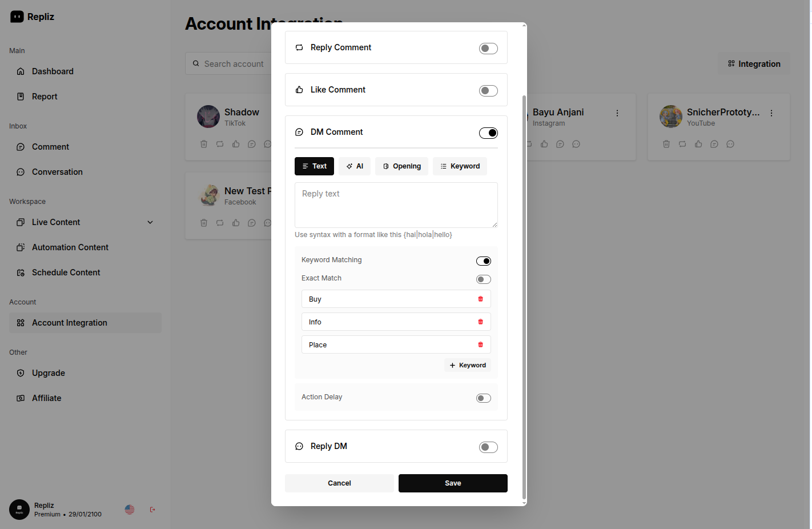The image size is (812, 529).
Task: Open language selector US flag icon
Action: click(130, 510)
